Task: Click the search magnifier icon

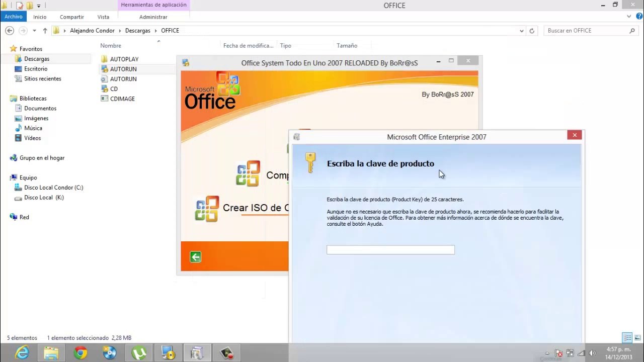Action: coord(632,31)
